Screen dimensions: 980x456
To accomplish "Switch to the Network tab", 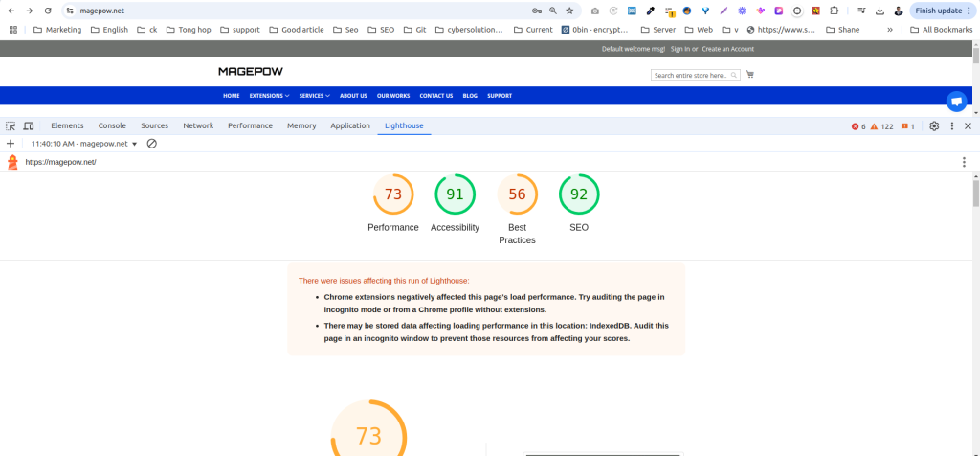I will coord(198,125).
